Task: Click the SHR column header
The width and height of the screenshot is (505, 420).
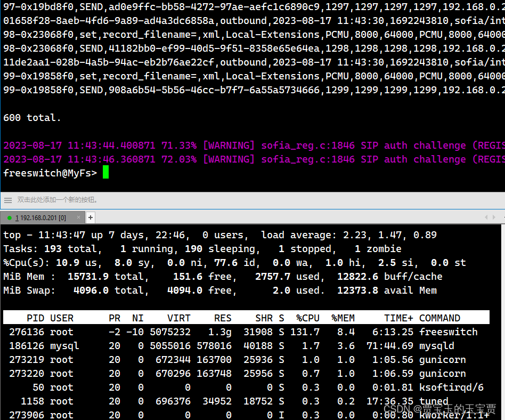Action: pyautogui.click(x=264, y=318)
